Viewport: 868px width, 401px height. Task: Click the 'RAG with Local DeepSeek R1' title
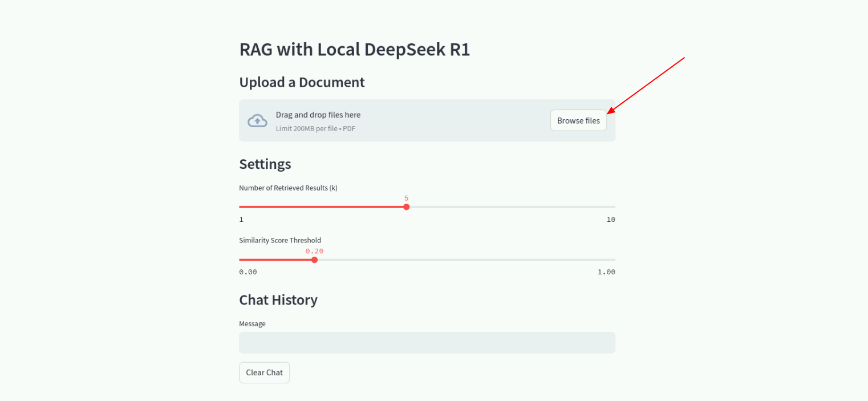point(354,50)
